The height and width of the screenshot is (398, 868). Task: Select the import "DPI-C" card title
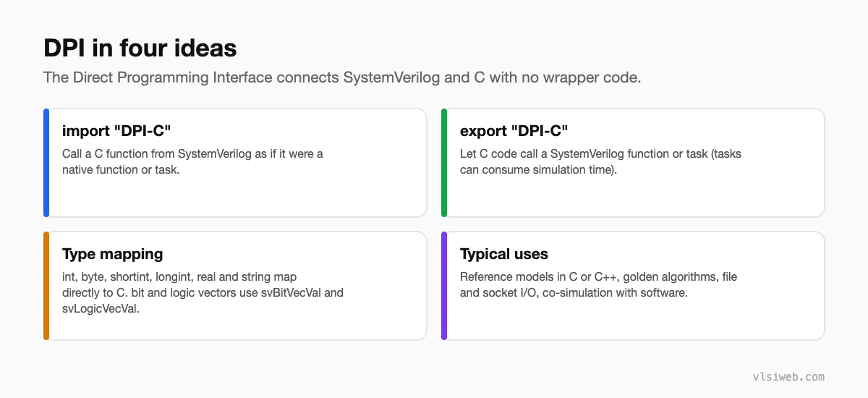[117, 131]
